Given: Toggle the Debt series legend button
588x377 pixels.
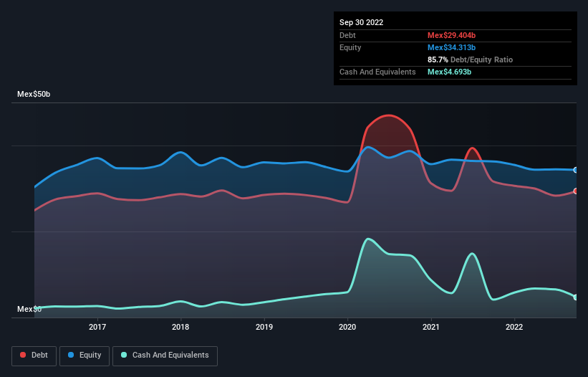Looking at the screenshot, I should click(34, 355).
